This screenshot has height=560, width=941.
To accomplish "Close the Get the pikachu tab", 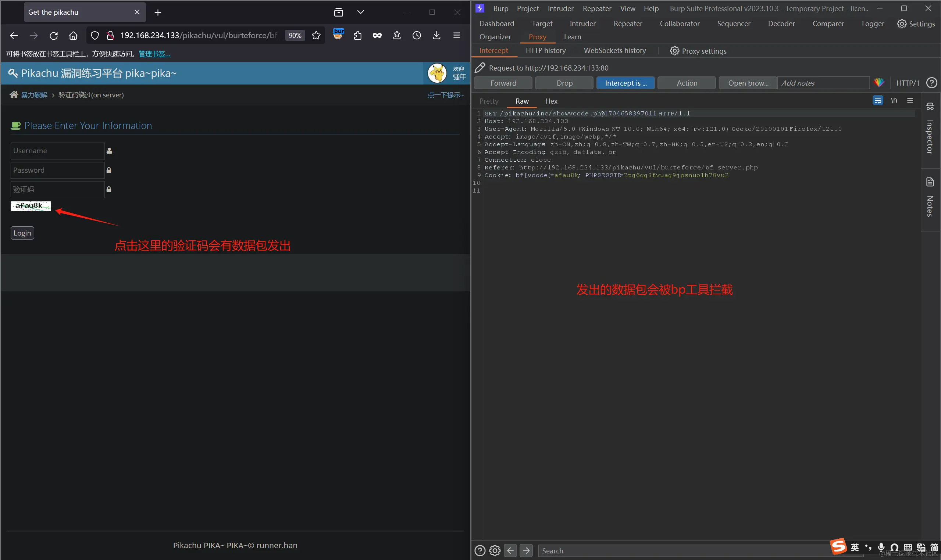I will pyautogui.click(x=137, y=12).
